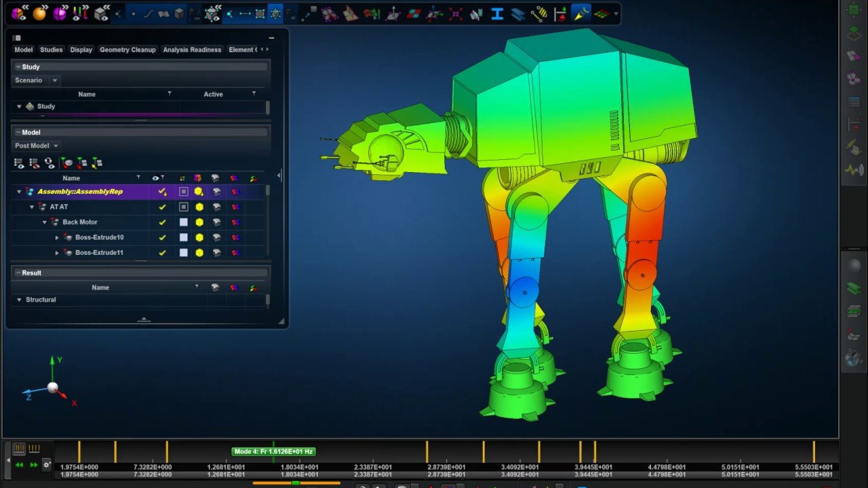Switch to the Geometry Cleanup tab

click(x=127, y=49)
